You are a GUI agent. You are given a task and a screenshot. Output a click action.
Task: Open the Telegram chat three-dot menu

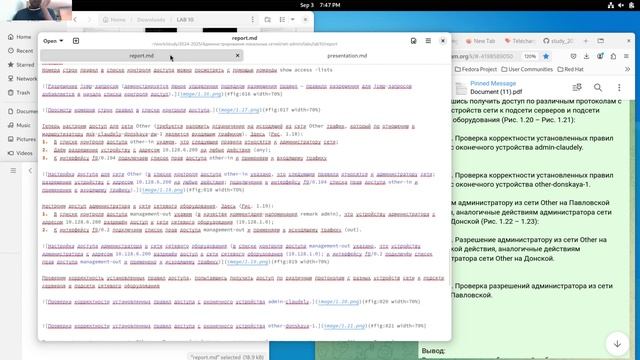coord(619,87)
